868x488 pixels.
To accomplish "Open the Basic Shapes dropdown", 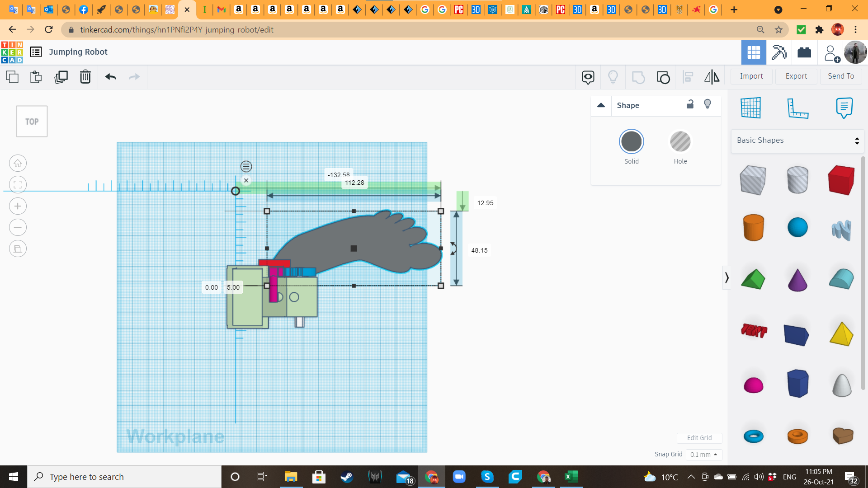I will (797, 141).
